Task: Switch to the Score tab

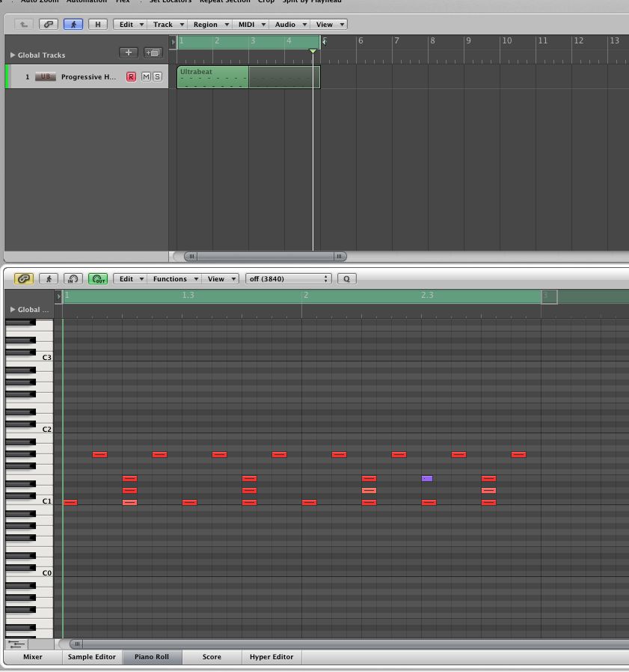Action: (x=212, y=657)
